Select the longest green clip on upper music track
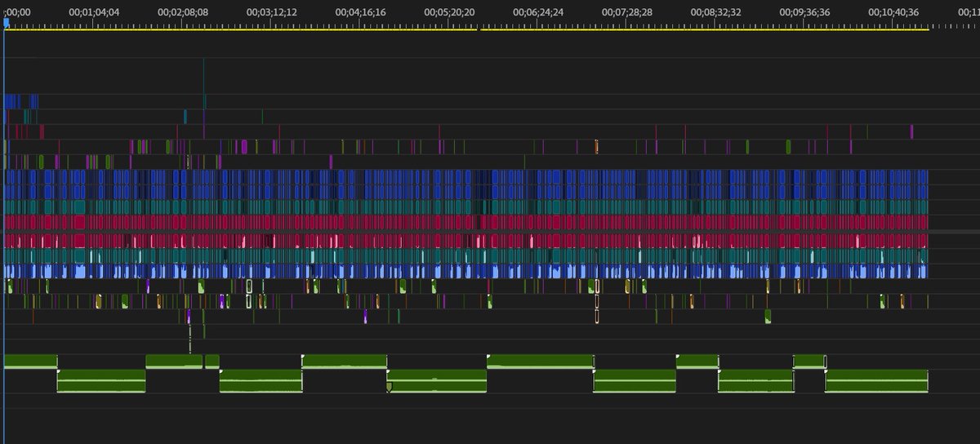This screenshot has height=444, width=980. pyautogui.click(x=540, y=362)
